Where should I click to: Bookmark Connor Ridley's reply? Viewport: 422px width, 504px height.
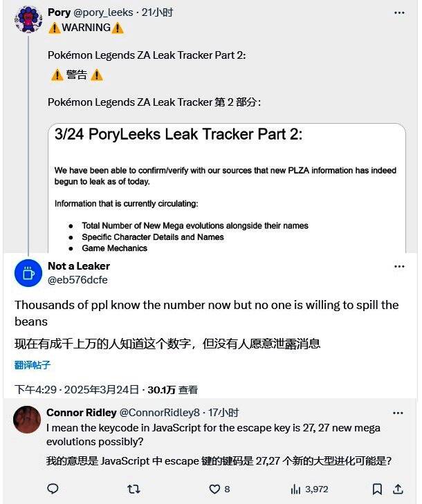pyautogui.click(x=377, y=489)
